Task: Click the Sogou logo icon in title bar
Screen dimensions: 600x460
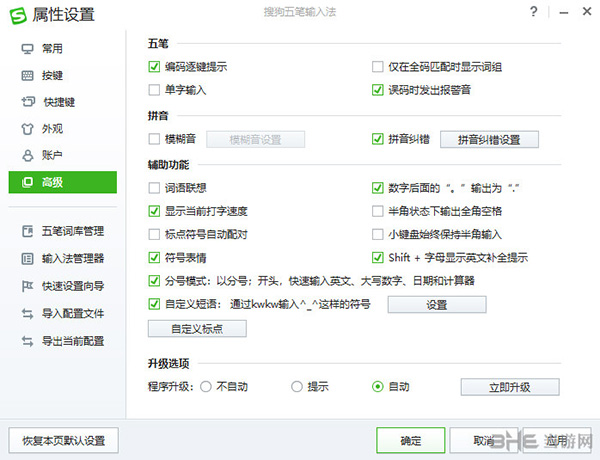Action: coord(18,16)
